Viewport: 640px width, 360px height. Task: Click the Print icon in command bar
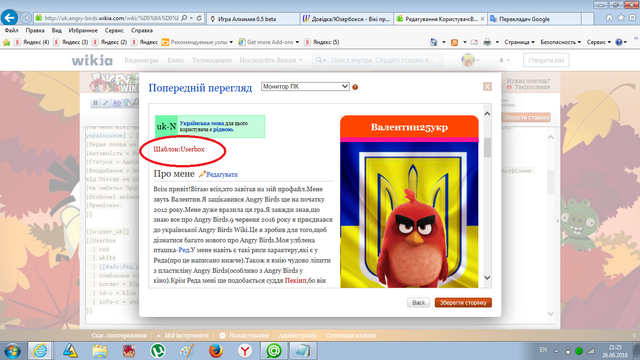point(487,42)
